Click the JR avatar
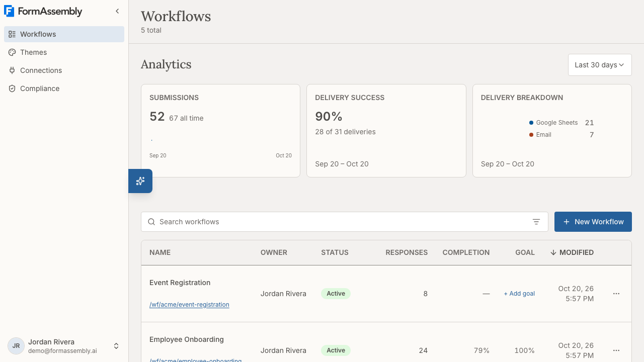 (x=16, y=346)
